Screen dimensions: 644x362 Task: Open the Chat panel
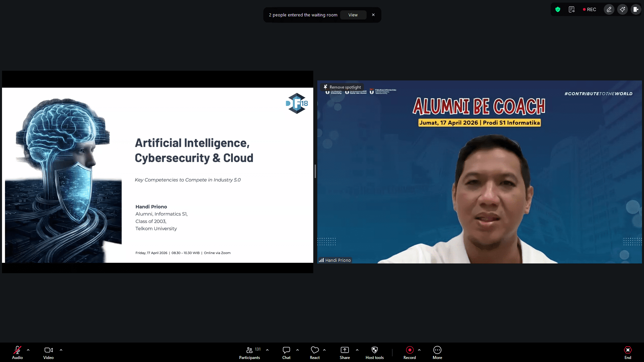(x=286, y=350)
